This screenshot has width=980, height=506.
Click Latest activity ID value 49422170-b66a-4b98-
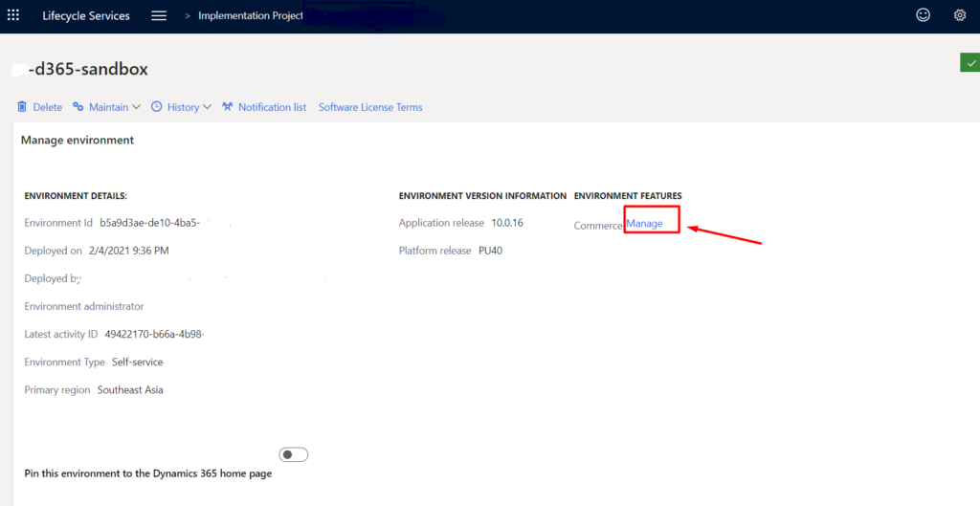coord(155,334)
